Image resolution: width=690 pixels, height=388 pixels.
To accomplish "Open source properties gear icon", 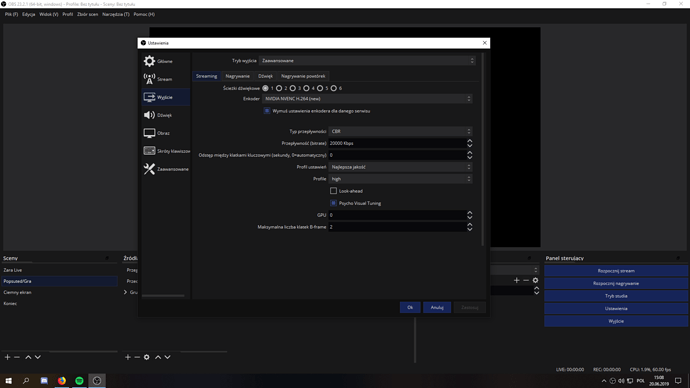I will (147, 357).
